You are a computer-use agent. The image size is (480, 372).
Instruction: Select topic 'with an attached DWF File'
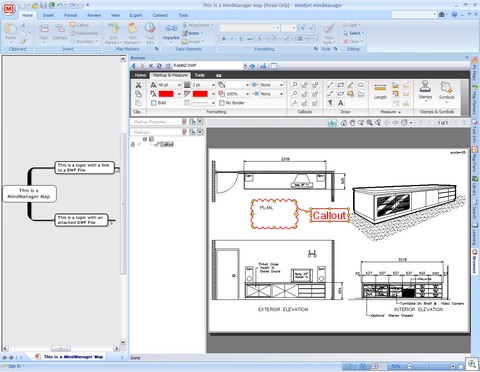pyautogui.click(x=81, y=220)
